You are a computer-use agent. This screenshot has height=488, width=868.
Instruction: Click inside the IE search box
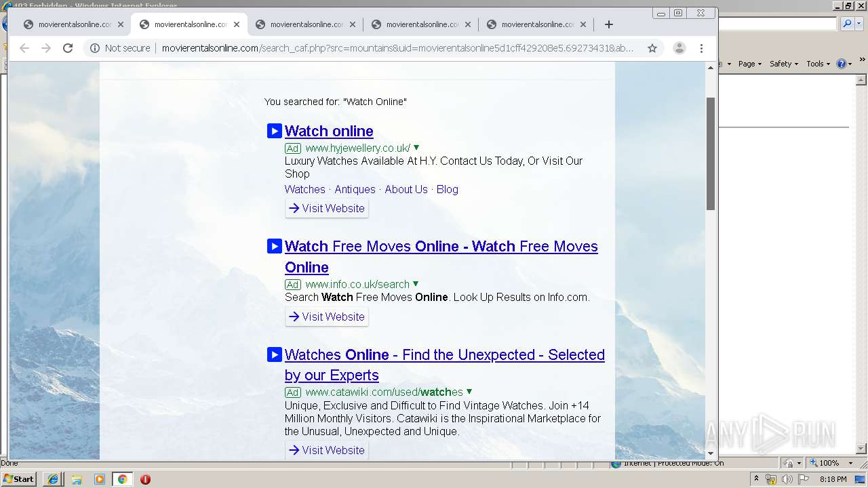[x=778, y=24]
